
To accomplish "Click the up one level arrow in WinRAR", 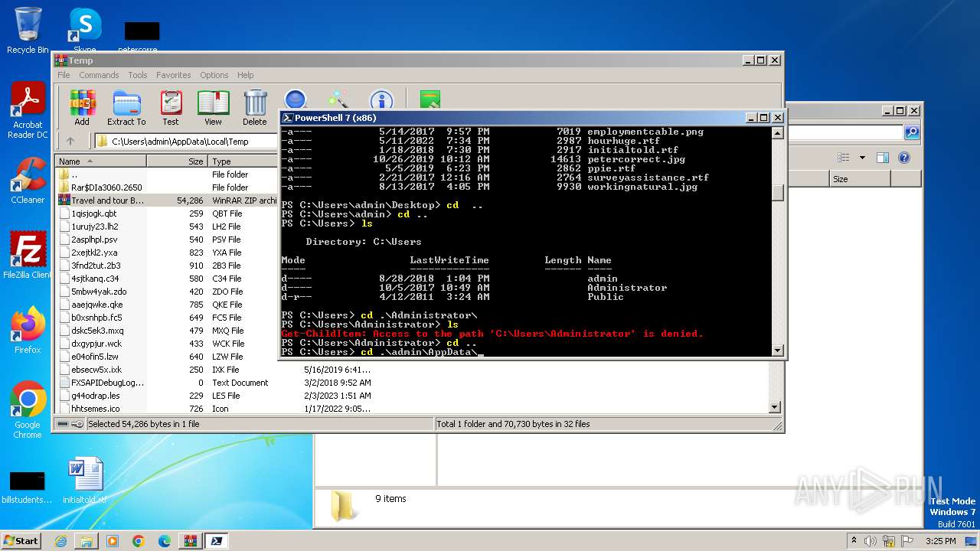I will coord(70,141).
